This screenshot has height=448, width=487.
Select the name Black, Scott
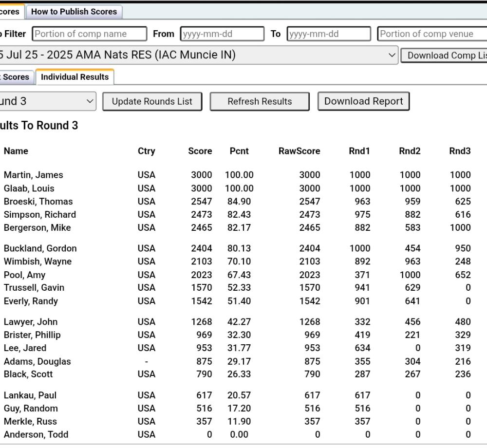click(x=28, y=374)
